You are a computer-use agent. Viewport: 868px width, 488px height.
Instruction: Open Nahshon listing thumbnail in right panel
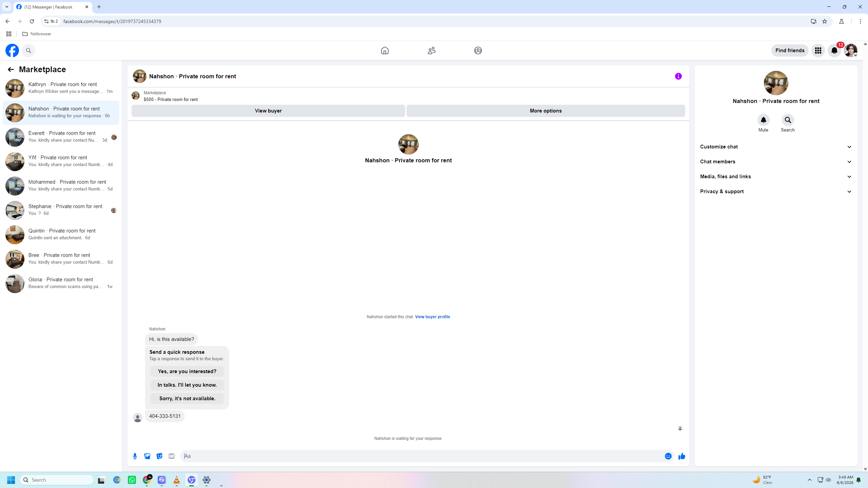click(x=776, y=83)
